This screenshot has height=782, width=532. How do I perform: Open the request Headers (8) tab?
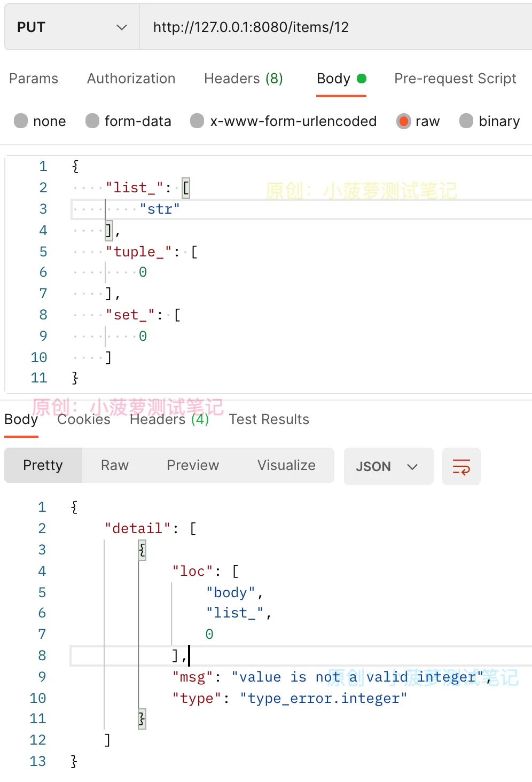pyautogui.click(x=244, y=79)
